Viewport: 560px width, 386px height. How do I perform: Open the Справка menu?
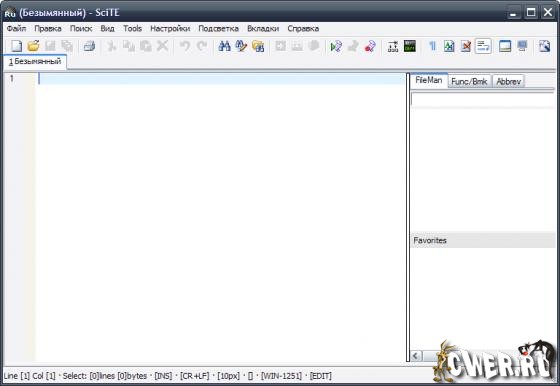click(x=303, y=29)
